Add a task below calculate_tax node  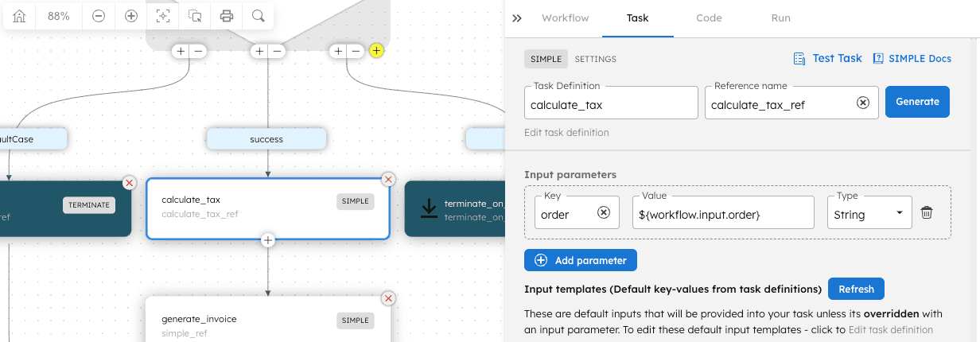pos(268,239)
